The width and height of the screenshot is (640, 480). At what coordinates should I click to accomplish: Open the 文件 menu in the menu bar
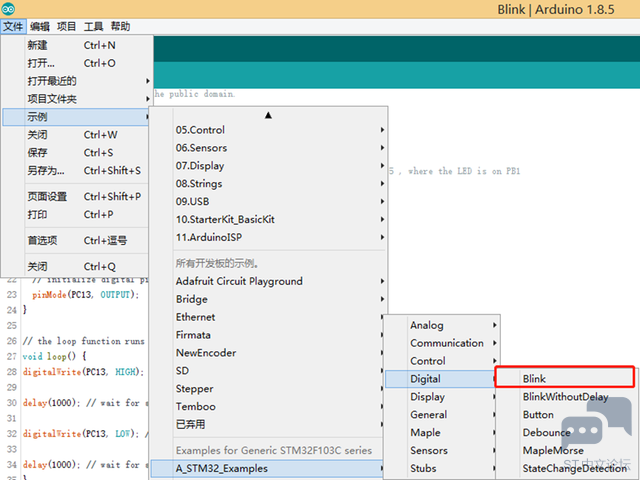pos(13,27)
